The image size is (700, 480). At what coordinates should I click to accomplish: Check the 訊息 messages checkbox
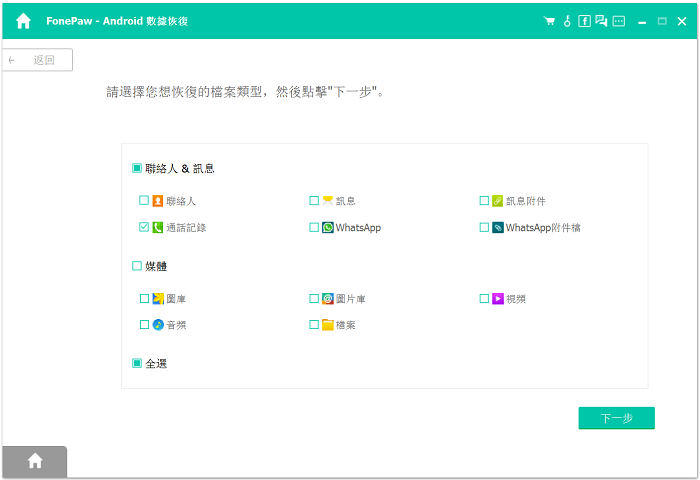[x=314, y=200]
